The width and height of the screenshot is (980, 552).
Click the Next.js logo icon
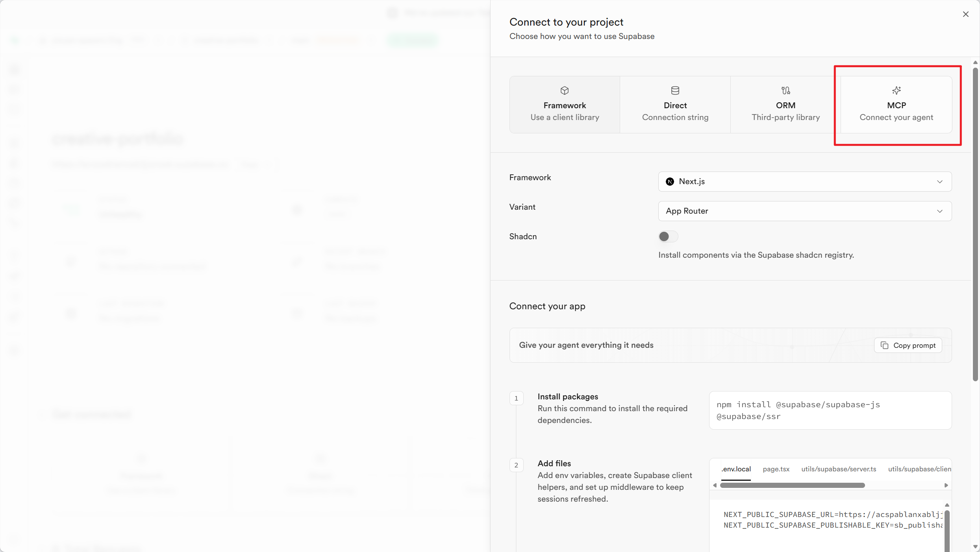pos(669,181)
